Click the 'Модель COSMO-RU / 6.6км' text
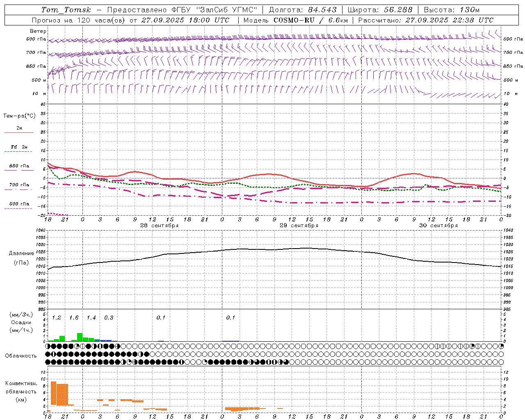 296,20
